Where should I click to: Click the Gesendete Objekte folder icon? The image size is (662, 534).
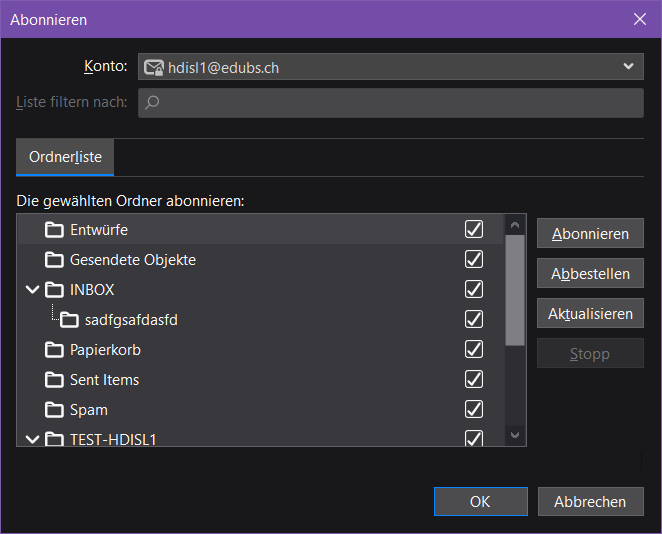click(54, 260)
